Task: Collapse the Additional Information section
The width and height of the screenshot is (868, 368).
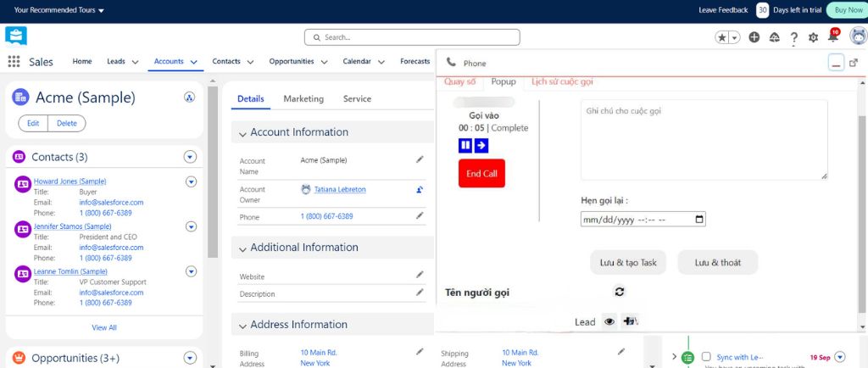Action: (242, 249)
